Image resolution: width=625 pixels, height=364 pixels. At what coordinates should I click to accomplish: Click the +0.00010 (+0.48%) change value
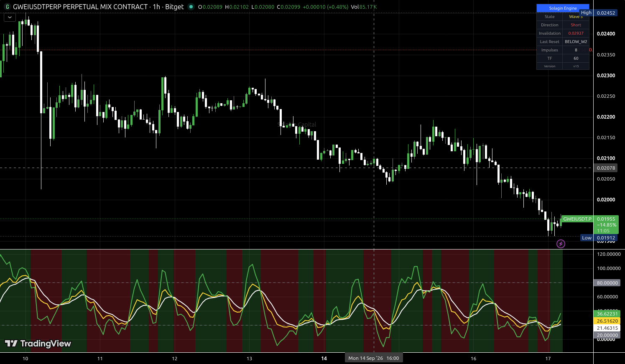(325, 7)
